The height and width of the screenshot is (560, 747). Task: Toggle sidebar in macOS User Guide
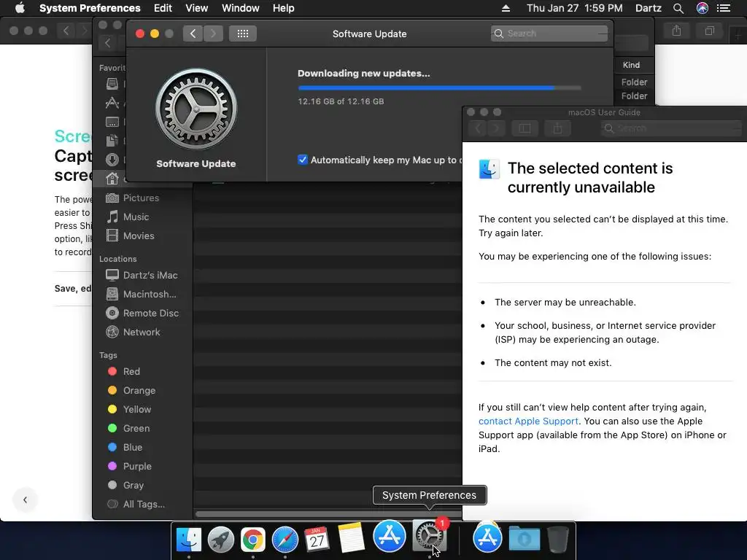click(x=525, y=128)
